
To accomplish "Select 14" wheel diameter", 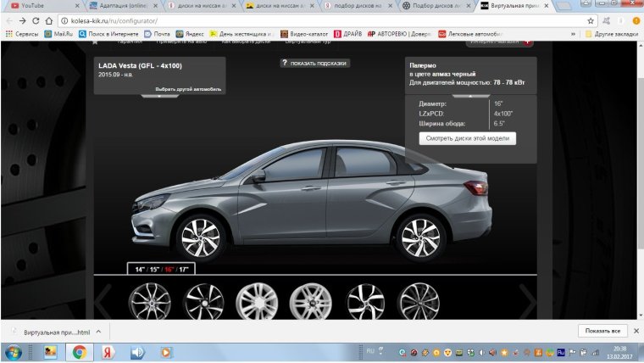I will [137, 269].
